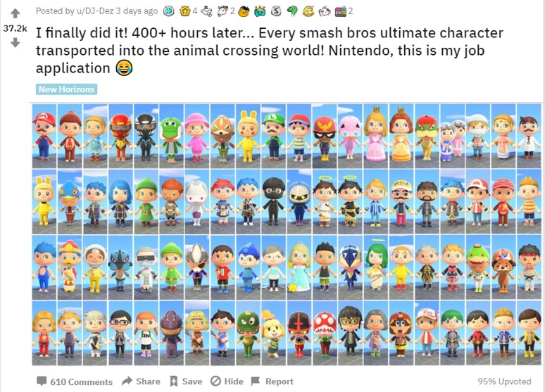
Task: Open the post title text
Action: [270, 51]
